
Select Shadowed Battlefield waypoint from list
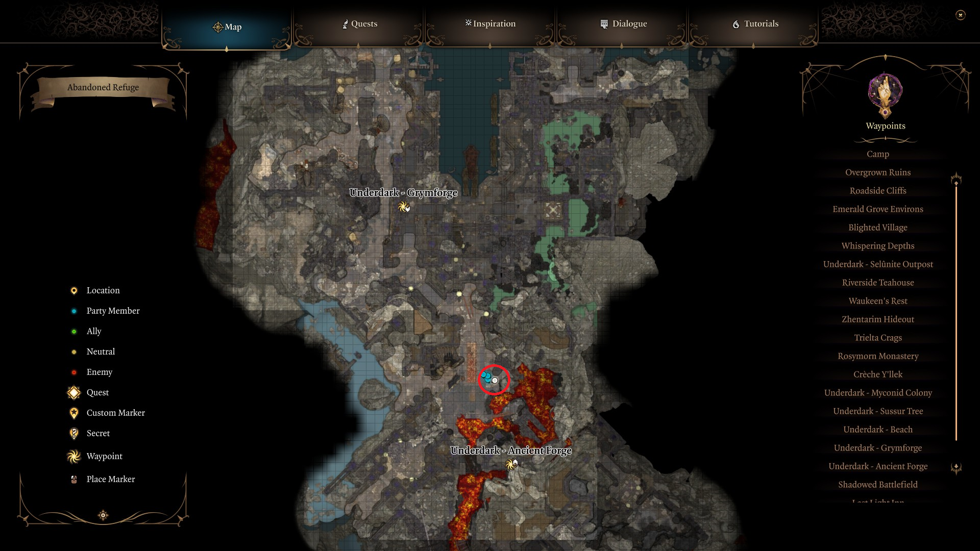pyautogui.click(x=877, y=484)
